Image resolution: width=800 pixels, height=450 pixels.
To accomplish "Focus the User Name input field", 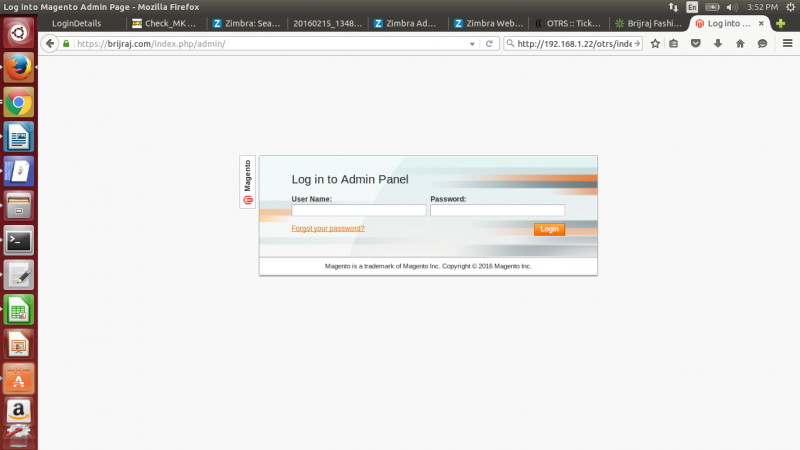I will coord(359,210).
